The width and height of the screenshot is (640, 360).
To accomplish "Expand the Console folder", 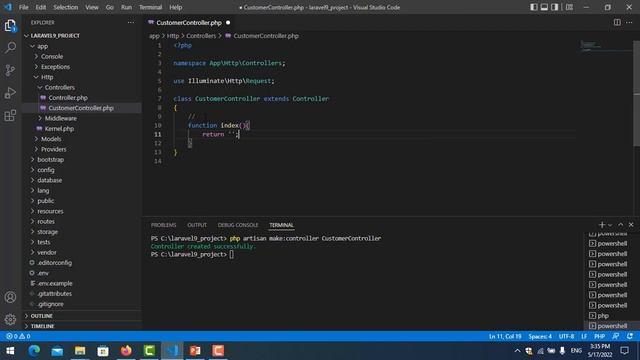I will coord(52,56).
